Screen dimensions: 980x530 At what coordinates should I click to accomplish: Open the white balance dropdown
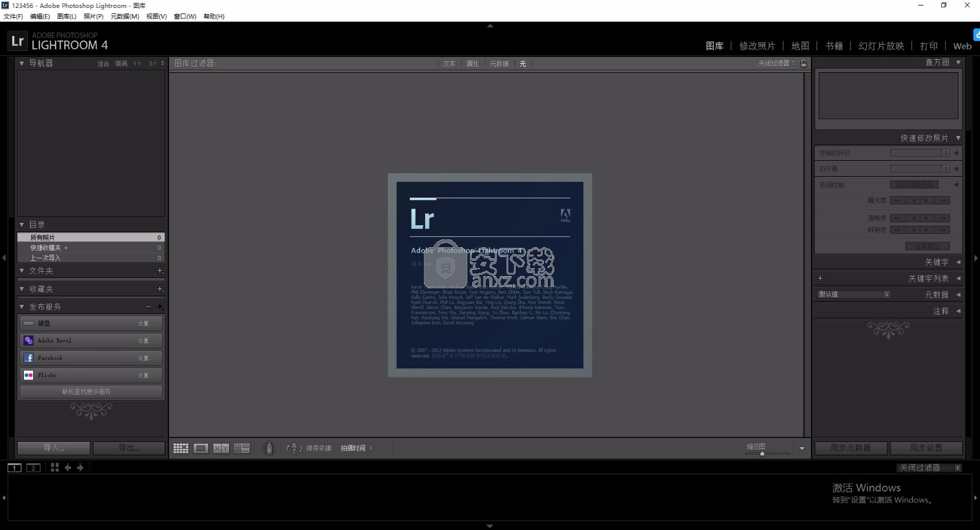click(919, 168)
